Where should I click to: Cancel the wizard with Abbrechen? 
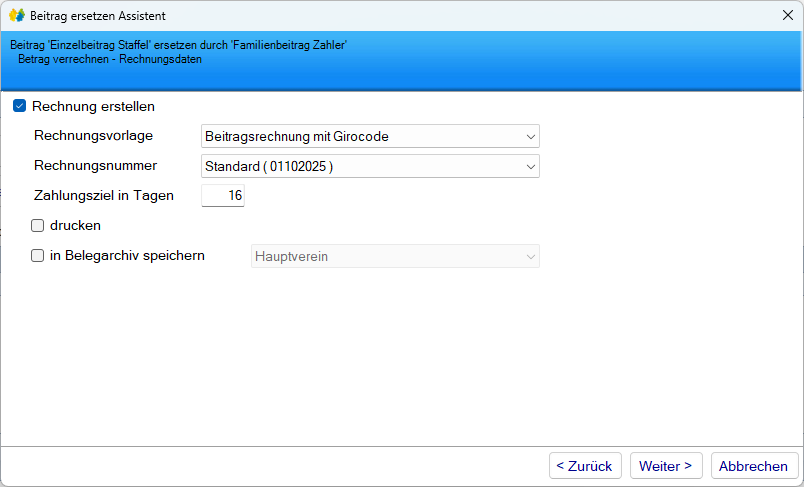click(x=754, y=466)
